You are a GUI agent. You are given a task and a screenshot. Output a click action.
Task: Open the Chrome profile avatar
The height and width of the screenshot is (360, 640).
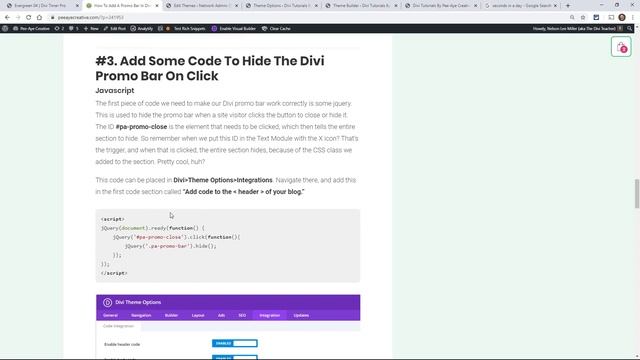pos(622,18)
